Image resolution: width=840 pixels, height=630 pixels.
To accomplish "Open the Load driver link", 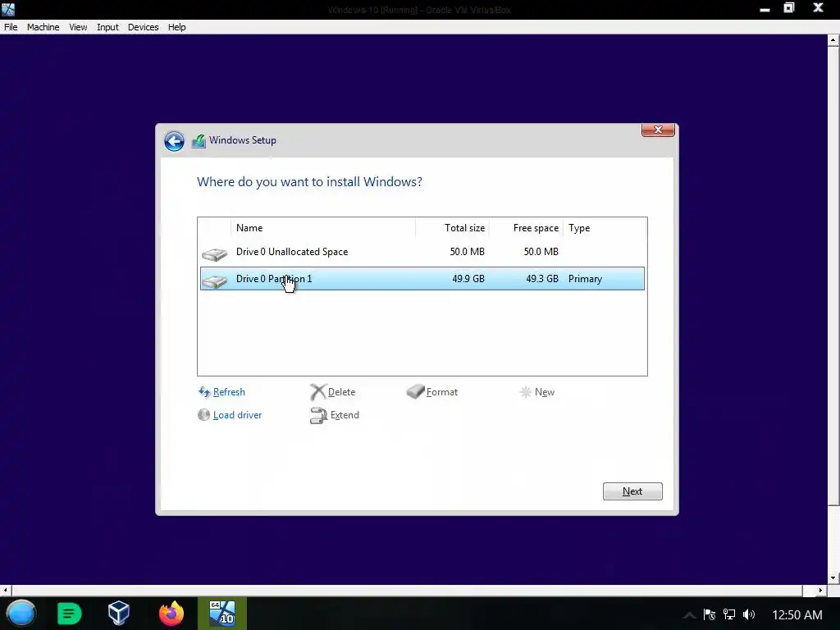I will tap(237, 415).
